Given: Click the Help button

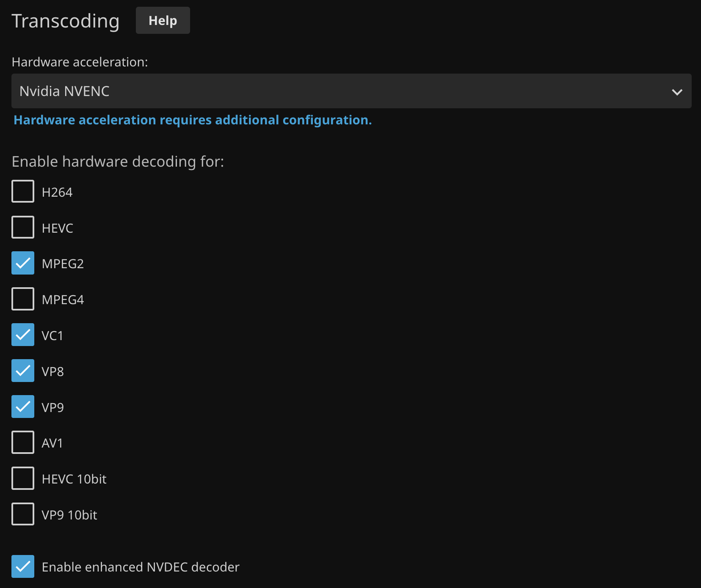Looking at the screenshot, I should (x=163, y=20).
